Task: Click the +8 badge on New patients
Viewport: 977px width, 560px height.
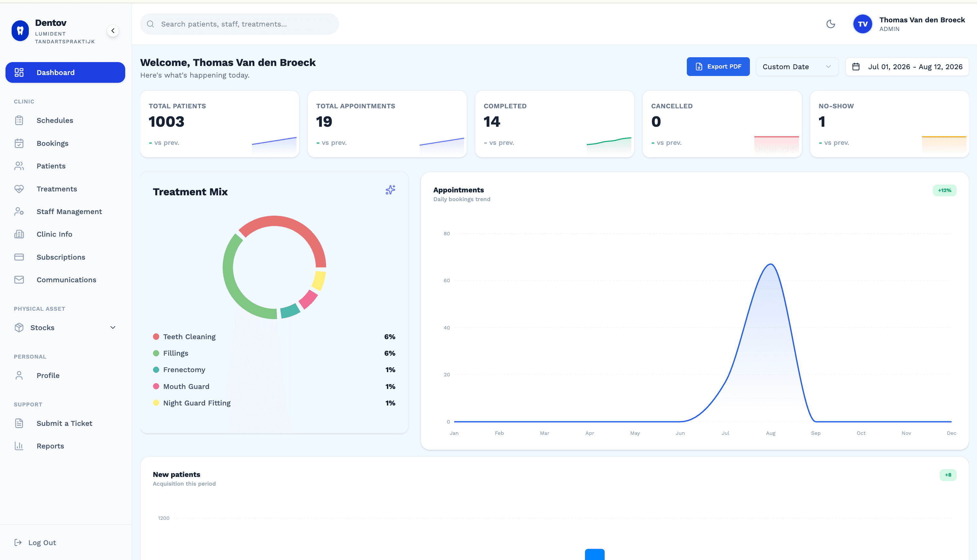Action: tap(948, 475)
